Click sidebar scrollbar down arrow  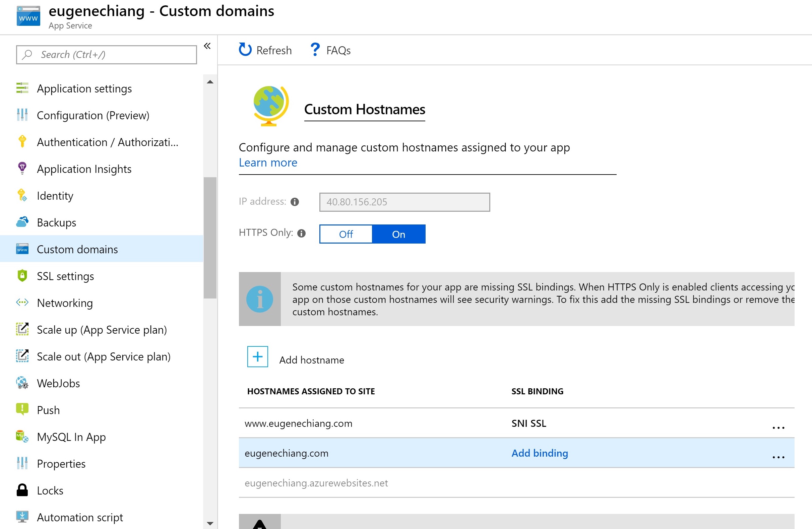(x=210, y=523)
